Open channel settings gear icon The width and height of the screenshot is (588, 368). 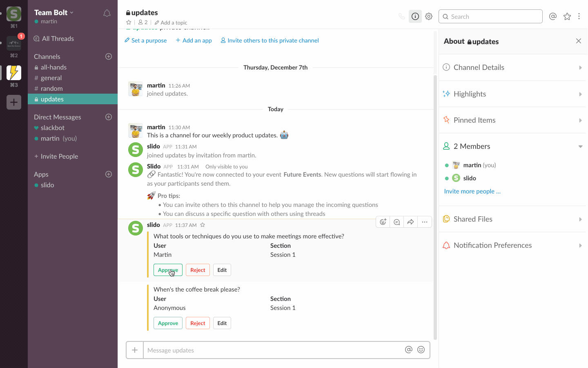tap(429, 16)
